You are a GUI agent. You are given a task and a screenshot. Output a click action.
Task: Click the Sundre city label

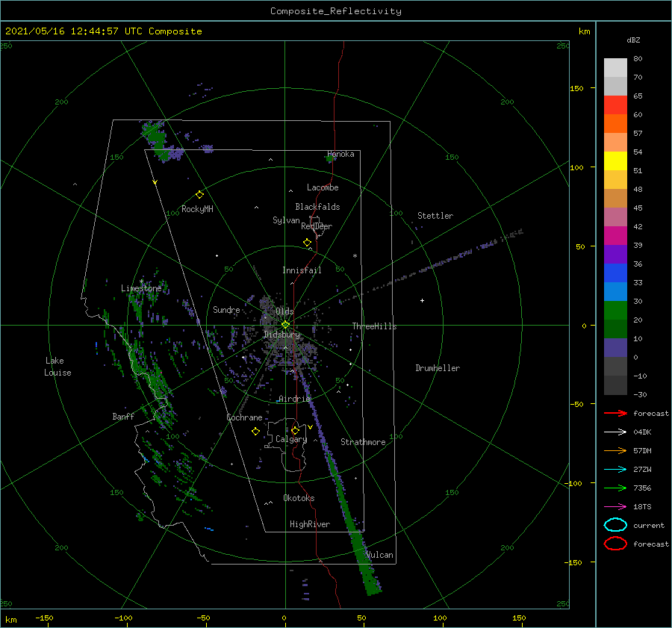point(226,309)
